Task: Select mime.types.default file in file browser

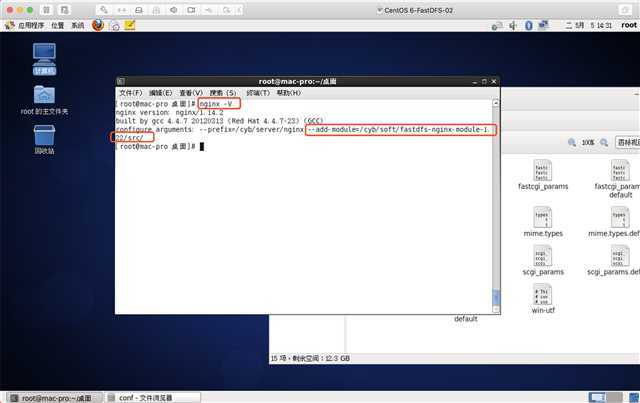Action: coord(616,222)
